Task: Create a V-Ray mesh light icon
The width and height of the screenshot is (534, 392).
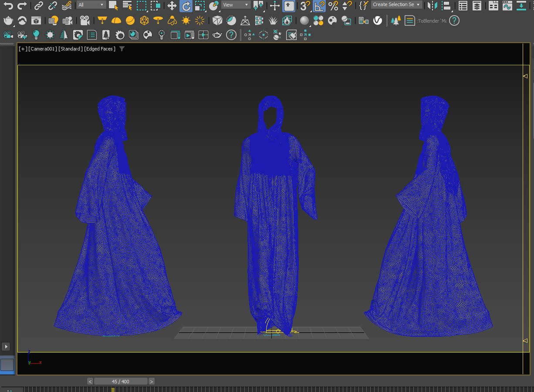Action: tap(144, 20)
